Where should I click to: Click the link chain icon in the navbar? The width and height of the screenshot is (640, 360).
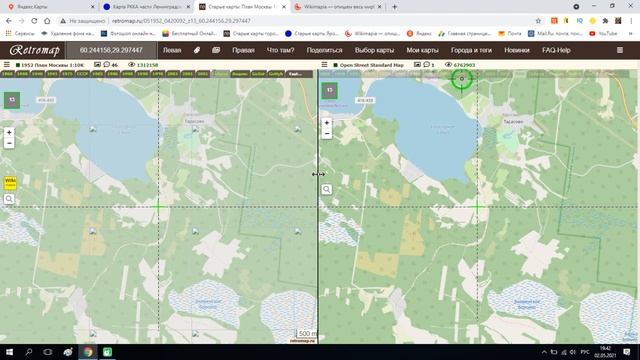pyautogui.click(x=197, y=50)
